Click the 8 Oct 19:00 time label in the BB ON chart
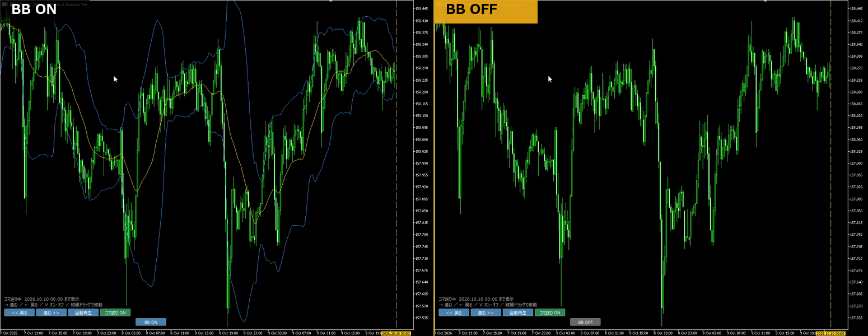This screenshot has width=868, height=336. 229,333
